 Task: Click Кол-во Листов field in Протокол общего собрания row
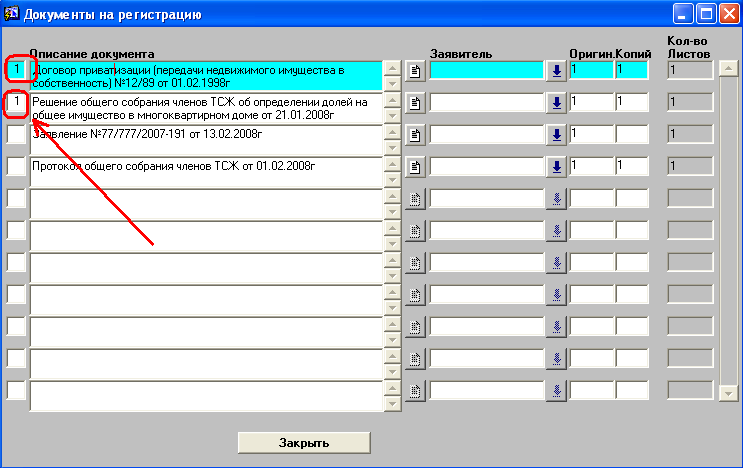coord(690,166)
